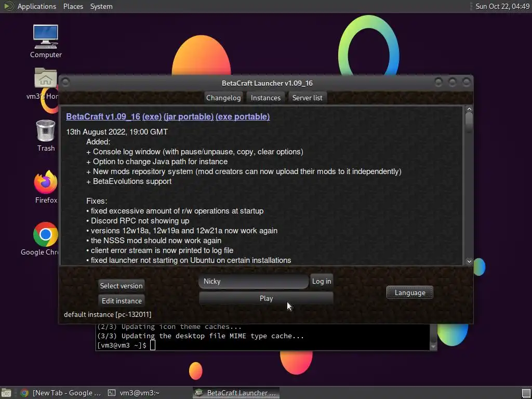Image resolution: width=532 pixels, height=399 pixels.
Task: Click the (exe) download link
Action: click(152, 116)
